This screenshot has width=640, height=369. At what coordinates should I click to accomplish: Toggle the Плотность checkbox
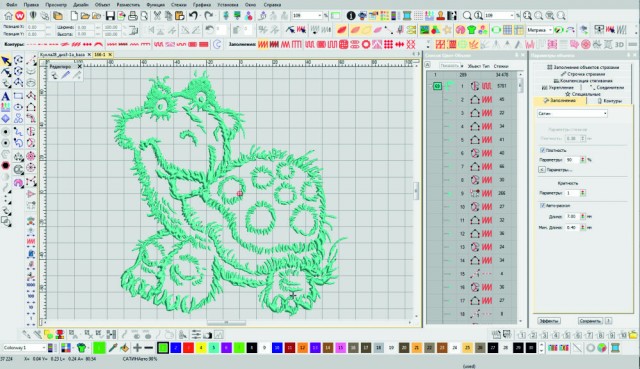point(542,150)
